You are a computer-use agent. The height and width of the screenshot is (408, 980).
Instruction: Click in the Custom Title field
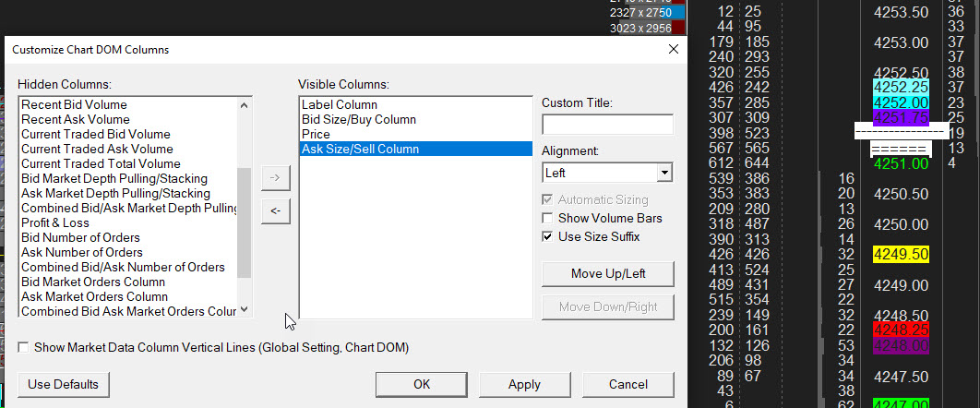[x=607, y=125]
